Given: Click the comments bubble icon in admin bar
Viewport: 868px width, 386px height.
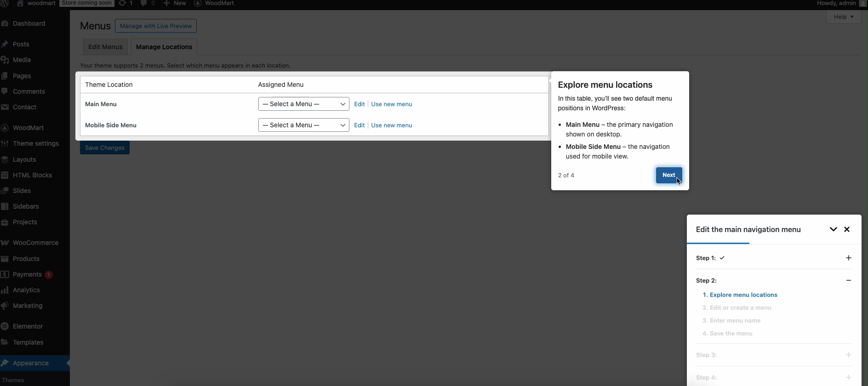Looking at the screenshot, I should [x=144, y=3].
